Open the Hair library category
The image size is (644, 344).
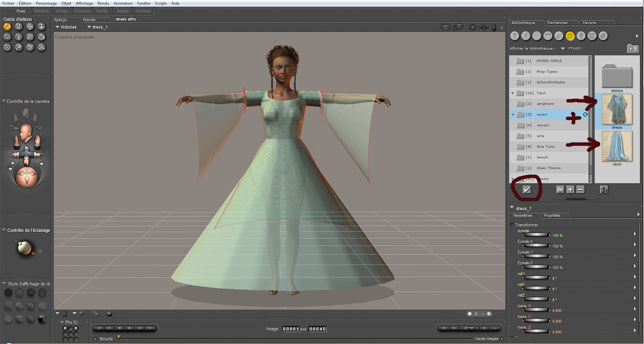[548, 36]
